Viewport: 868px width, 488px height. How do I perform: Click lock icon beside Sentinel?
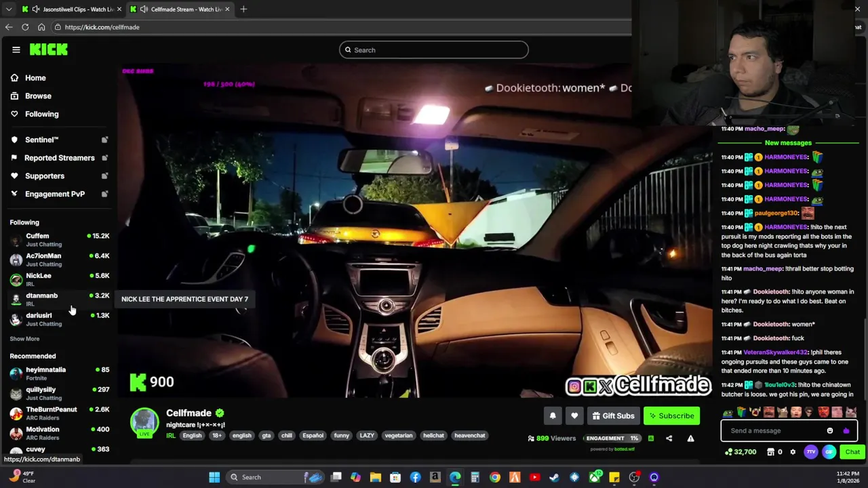(104, 140)
